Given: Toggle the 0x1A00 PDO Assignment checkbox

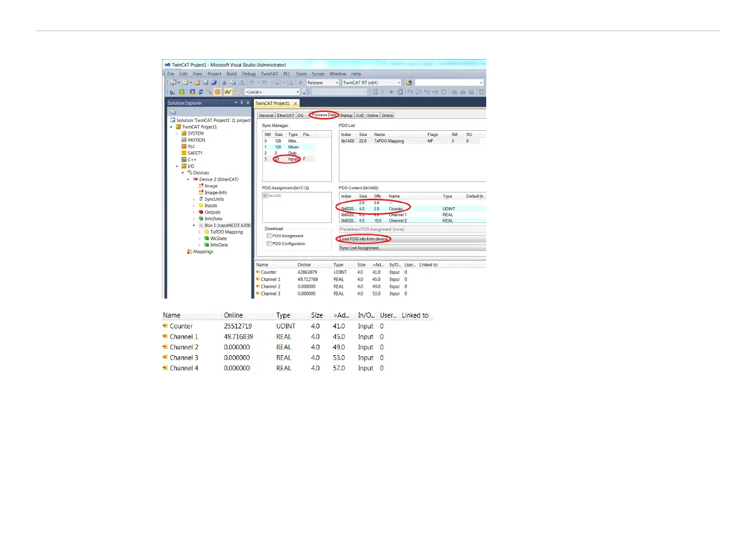Looking at the screenshot, I should [265, 196].
